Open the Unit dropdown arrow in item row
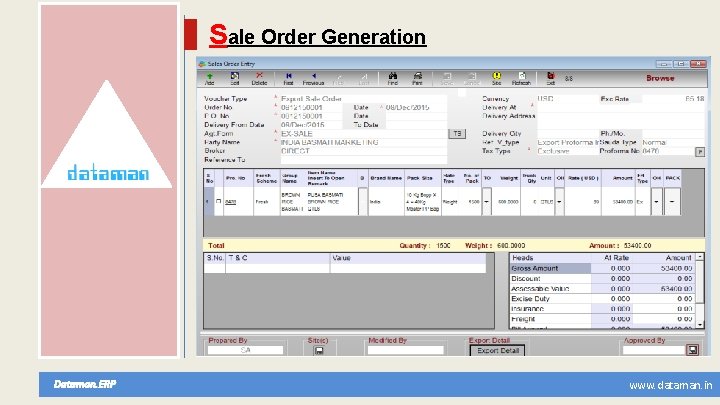Viewport: 720px width, 405px height. click(559, 202)
